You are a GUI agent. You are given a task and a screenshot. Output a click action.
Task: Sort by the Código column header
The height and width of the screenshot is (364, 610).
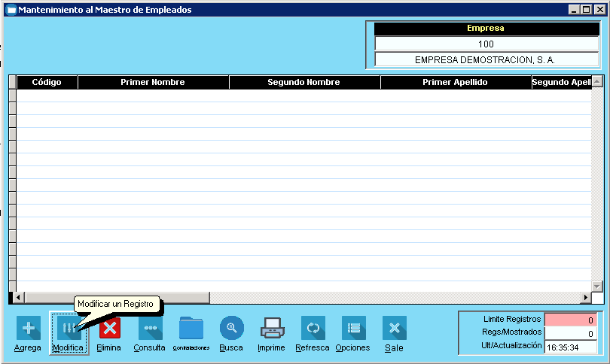pyautogui.click(x=47, y=82)
